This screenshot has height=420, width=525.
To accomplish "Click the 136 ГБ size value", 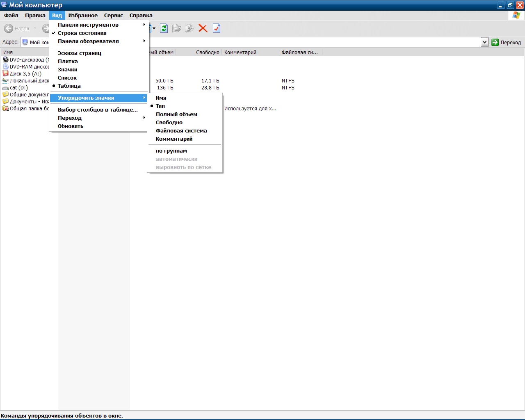I will pyautogui.click(x=165, y=88).
